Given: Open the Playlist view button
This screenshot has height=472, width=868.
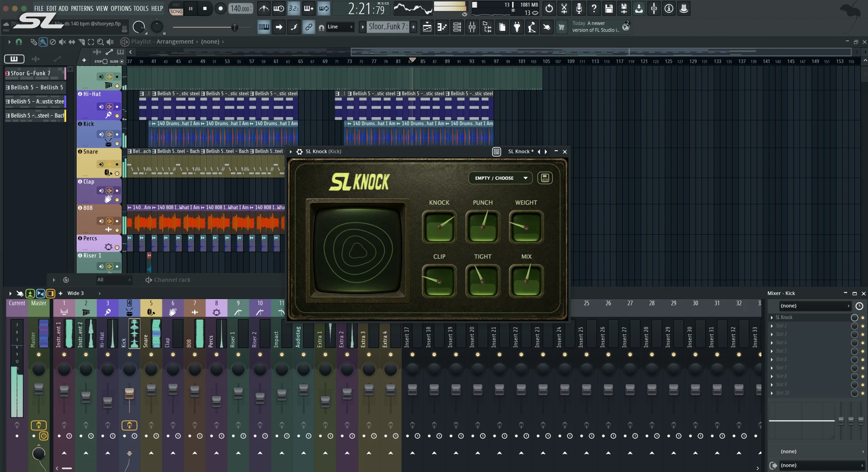Looking at the screenshot, I should pyautogui.click(x=427, y=27).
